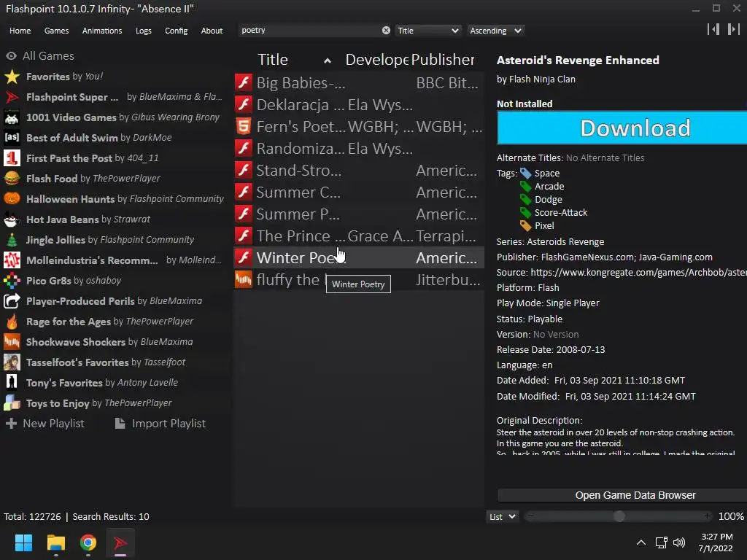This screenshot has width=747, height=560.
Task: Click into the poetry search field
Action: 309,31
